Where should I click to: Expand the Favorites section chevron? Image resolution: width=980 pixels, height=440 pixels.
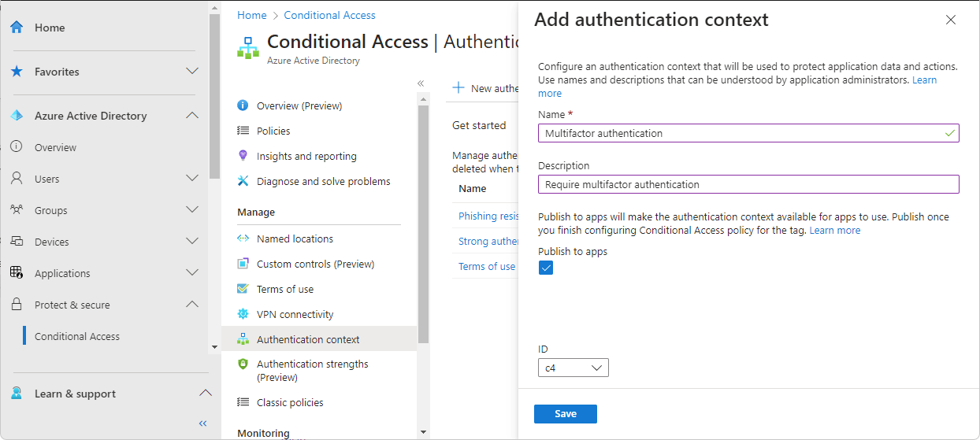[x=191, y=71]
